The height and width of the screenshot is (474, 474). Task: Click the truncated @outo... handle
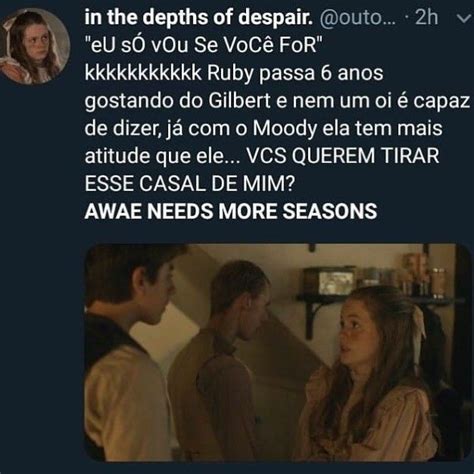click(357, 18)
